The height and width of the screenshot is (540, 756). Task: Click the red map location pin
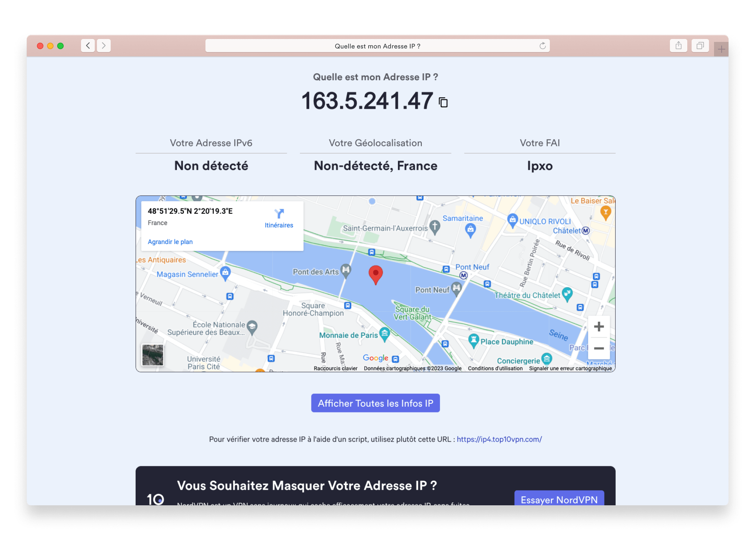pyautogui.click(x=375, y=274)
